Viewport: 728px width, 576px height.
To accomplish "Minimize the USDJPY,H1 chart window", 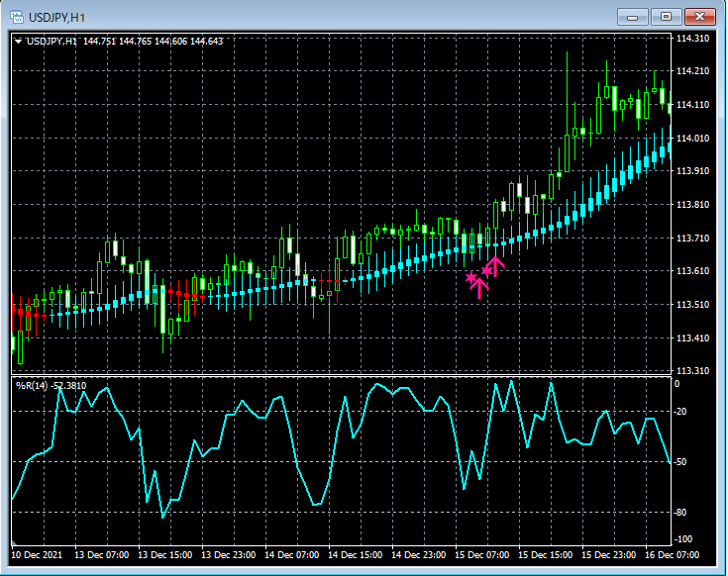I will click(631, 16).
